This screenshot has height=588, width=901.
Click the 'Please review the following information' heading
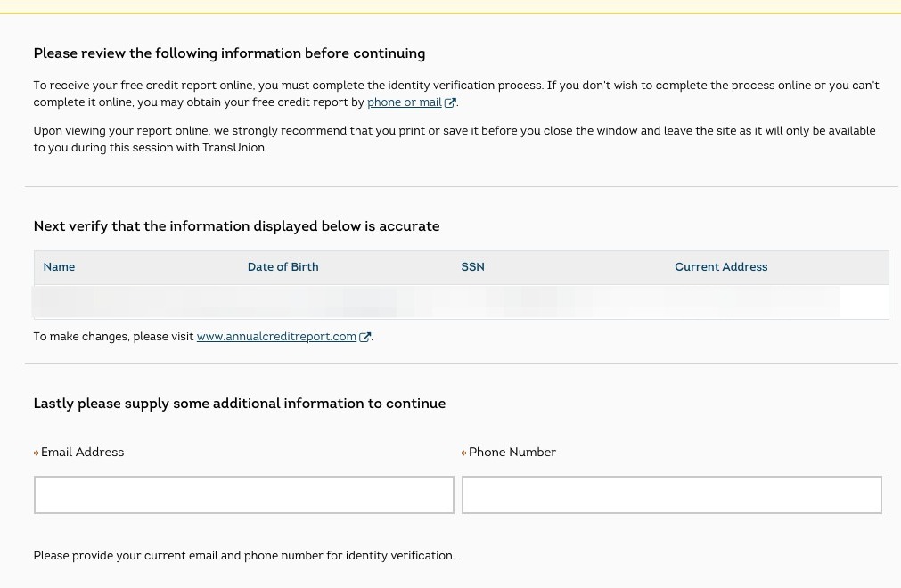(229, 53)
